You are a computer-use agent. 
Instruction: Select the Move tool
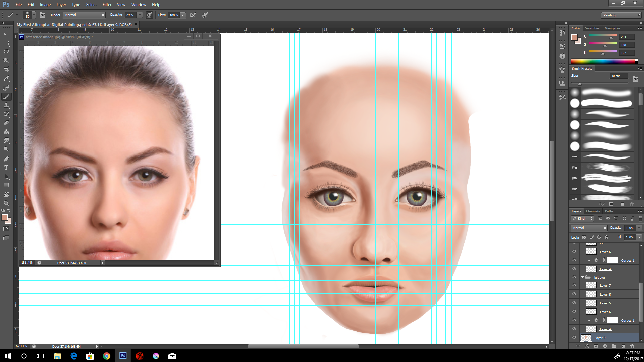pos(6,35)
